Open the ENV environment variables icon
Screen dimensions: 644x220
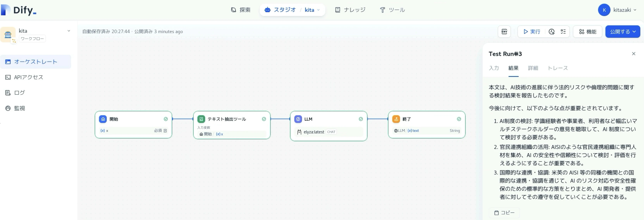click(x=504, y=32)
